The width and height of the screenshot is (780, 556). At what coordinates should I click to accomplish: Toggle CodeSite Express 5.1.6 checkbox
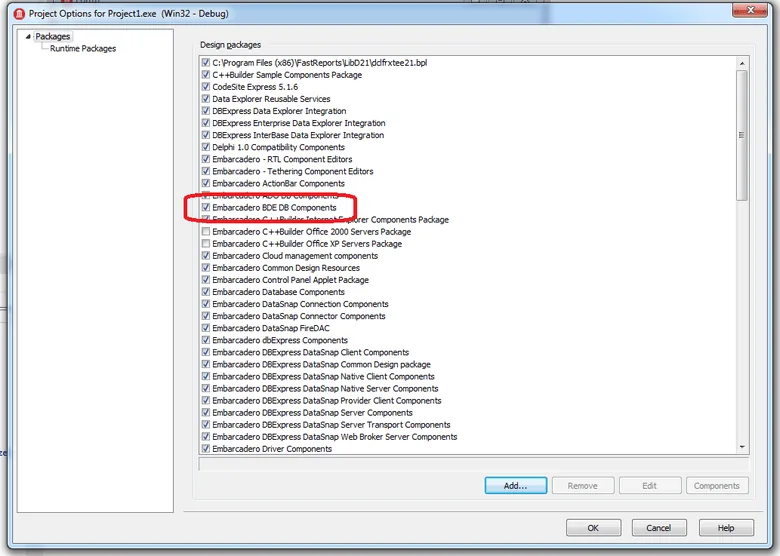click(206, 87)
